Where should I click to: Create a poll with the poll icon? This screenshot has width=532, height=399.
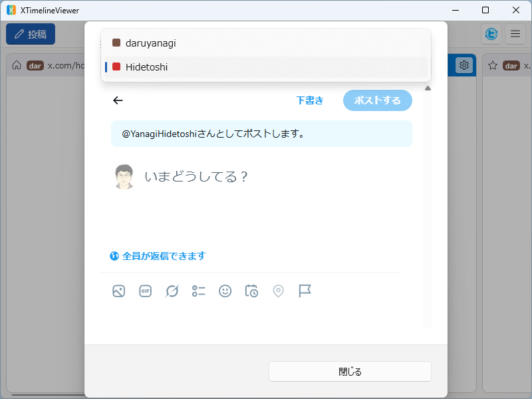tap(198, 291)
